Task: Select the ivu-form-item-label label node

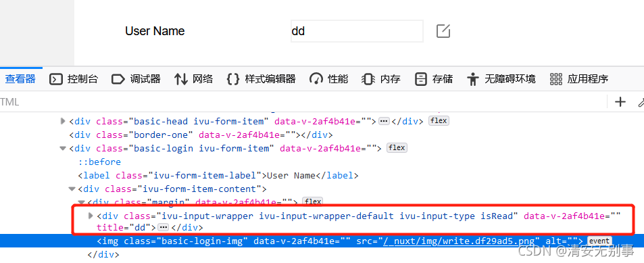Action: (x=218, y=176)
